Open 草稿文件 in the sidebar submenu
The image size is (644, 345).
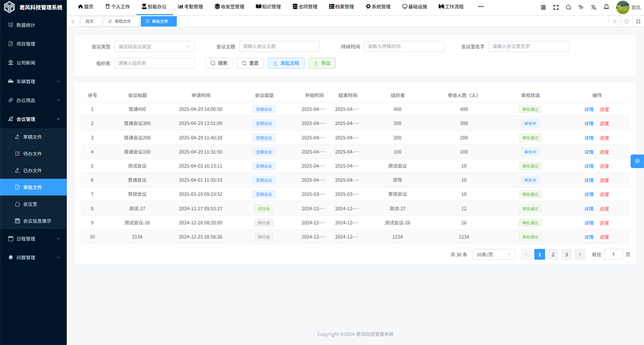coord(33,137)
